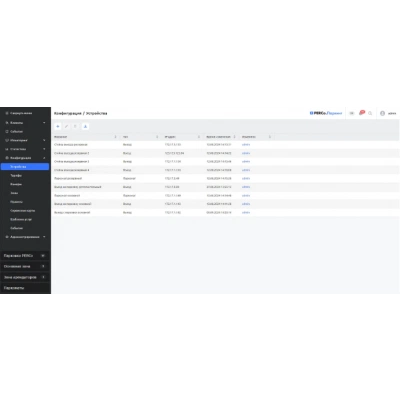Click the pencil edit icon in toolbar
Screen dimensions: 400x400
66,126
